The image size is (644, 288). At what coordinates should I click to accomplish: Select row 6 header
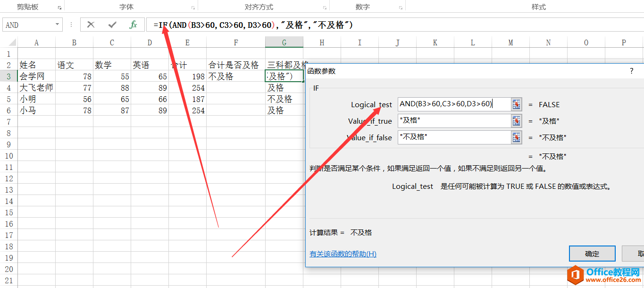(x=8, y=110)
